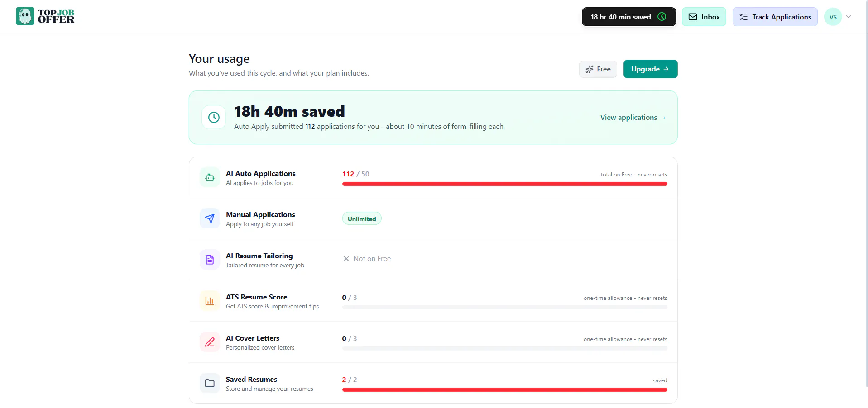Image resolution: width=868 pixels, height=408 pixels.
Task: Click 'Get ATS score & improvement tips' text
Action: (x=272, y=306)
